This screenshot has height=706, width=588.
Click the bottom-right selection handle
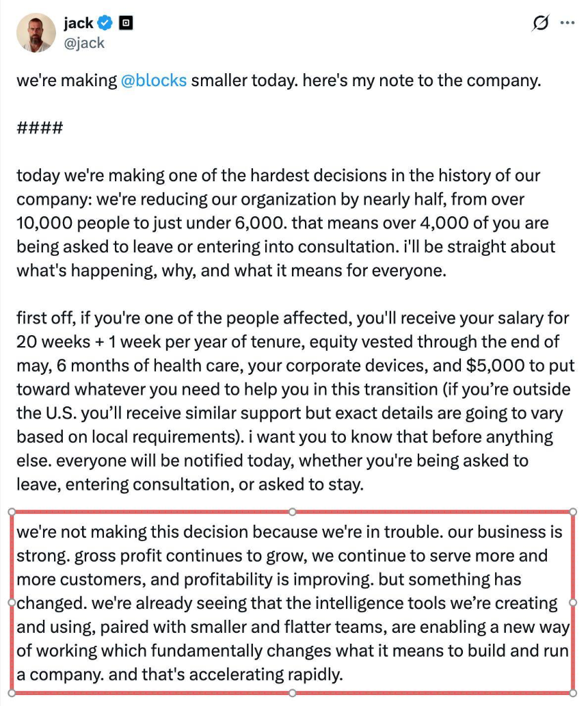pos(574,694)
